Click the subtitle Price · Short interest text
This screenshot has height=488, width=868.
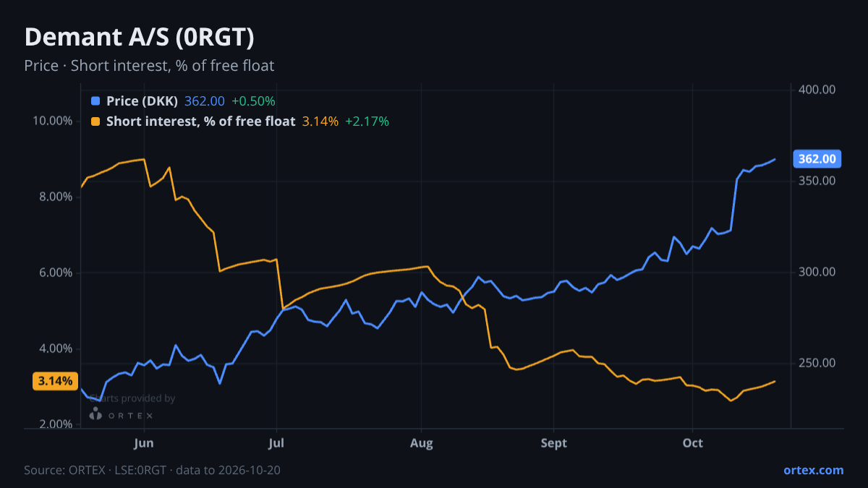[x=149, y=66]
